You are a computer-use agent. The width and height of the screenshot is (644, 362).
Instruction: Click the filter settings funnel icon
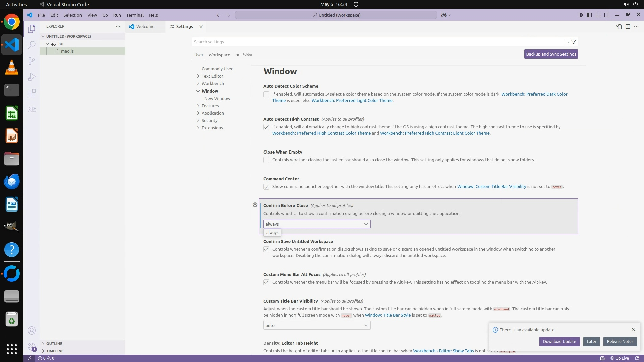[x=574, y=42]
